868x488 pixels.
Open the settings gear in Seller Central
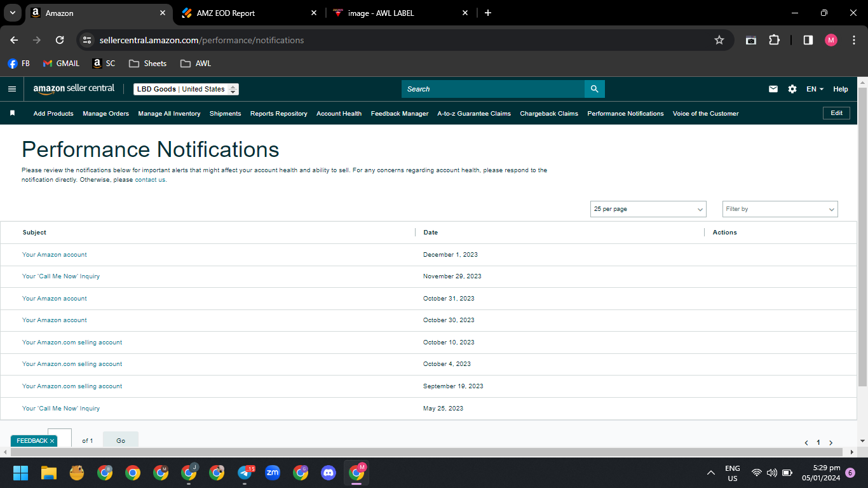[x=792, y=89]
